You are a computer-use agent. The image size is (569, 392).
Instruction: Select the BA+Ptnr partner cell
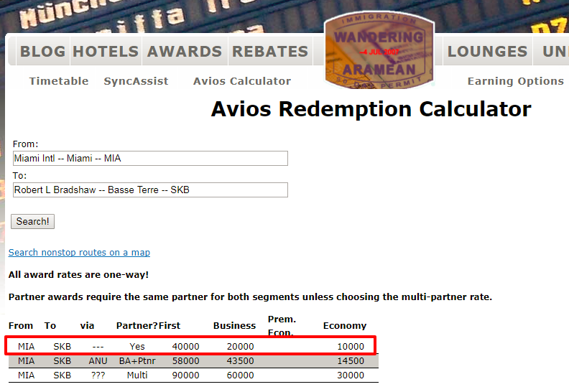click(x=137, y=361)
